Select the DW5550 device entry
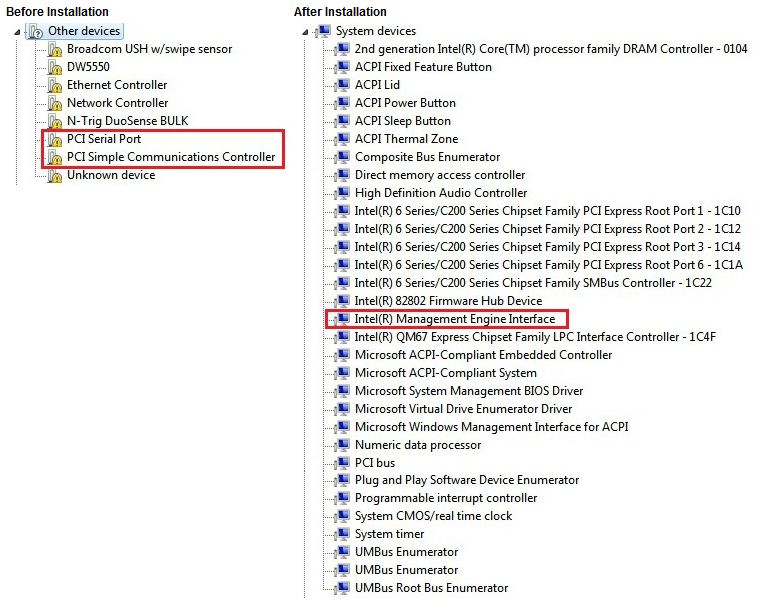 click(x=88, y=67)
